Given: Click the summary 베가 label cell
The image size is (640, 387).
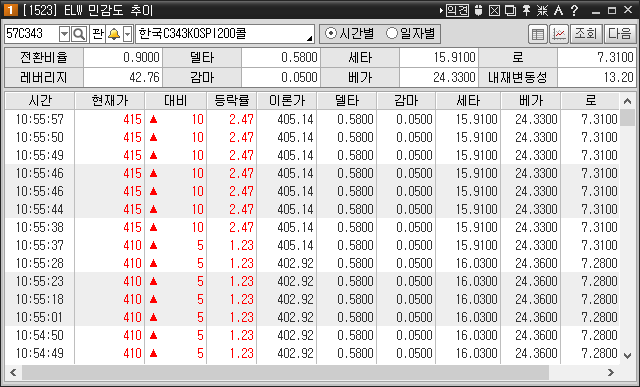Looking at the screenshot, I should (x=360, y=77).
